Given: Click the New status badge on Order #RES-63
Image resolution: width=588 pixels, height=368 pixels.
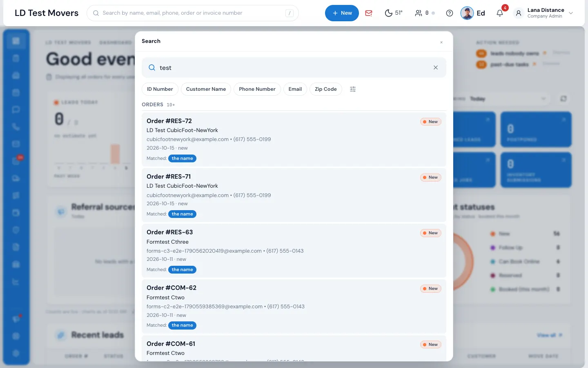Looking at the screenshot, I should tap(431, 233).
